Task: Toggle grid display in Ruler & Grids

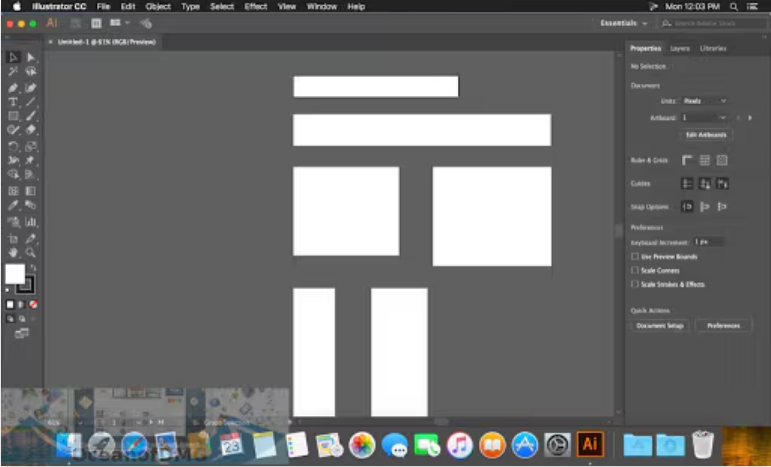Action: [x=705, y=160]
